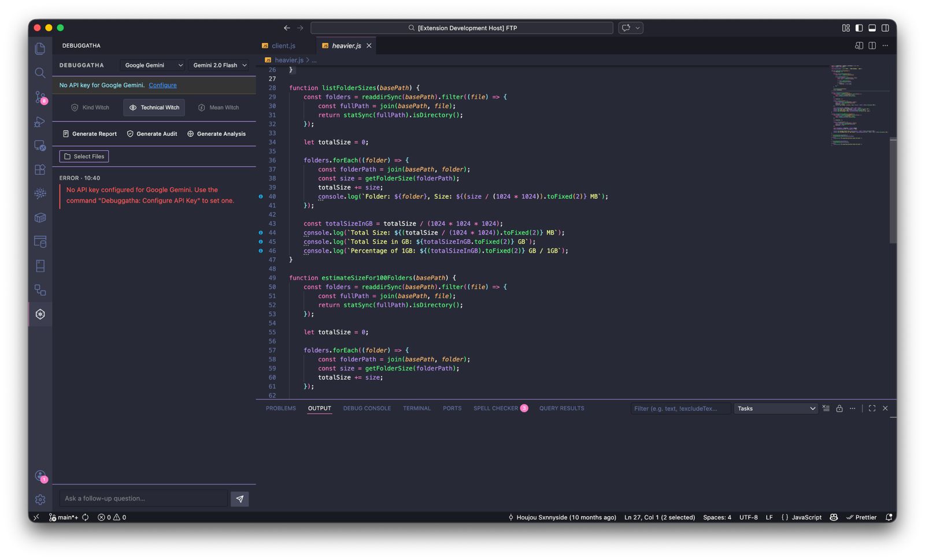Open the Search view in activity bar
Screen dimensions: 925x560
coord(40,73)
